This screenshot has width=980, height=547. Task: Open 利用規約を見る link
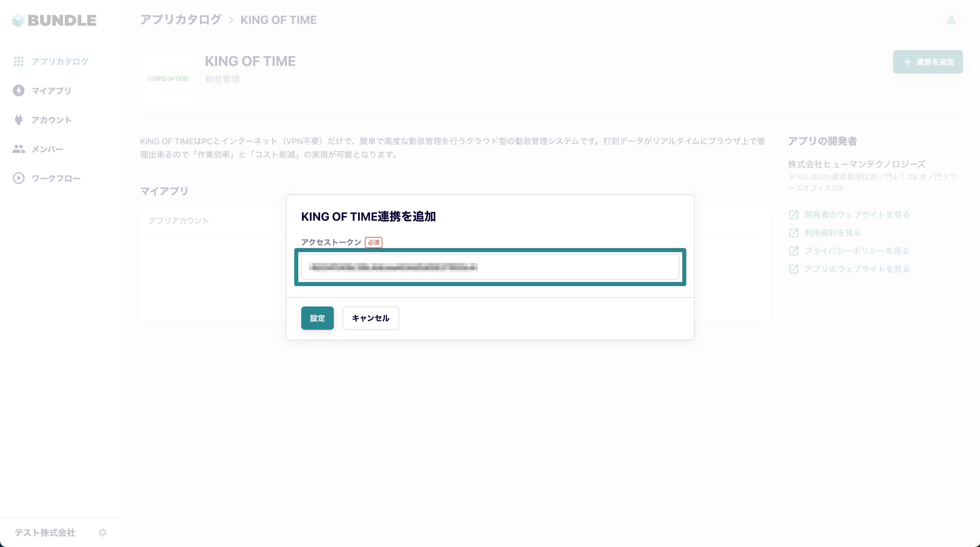832,233
